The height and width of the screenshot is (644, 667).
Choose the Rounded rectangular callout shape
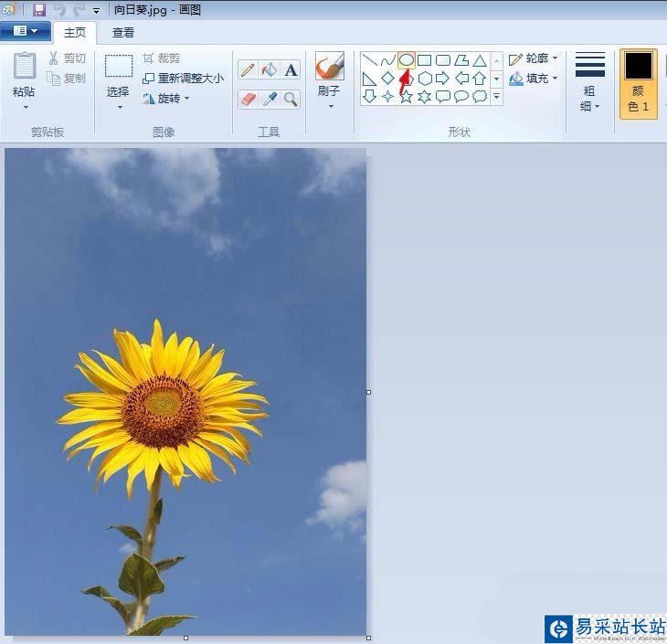443,97
